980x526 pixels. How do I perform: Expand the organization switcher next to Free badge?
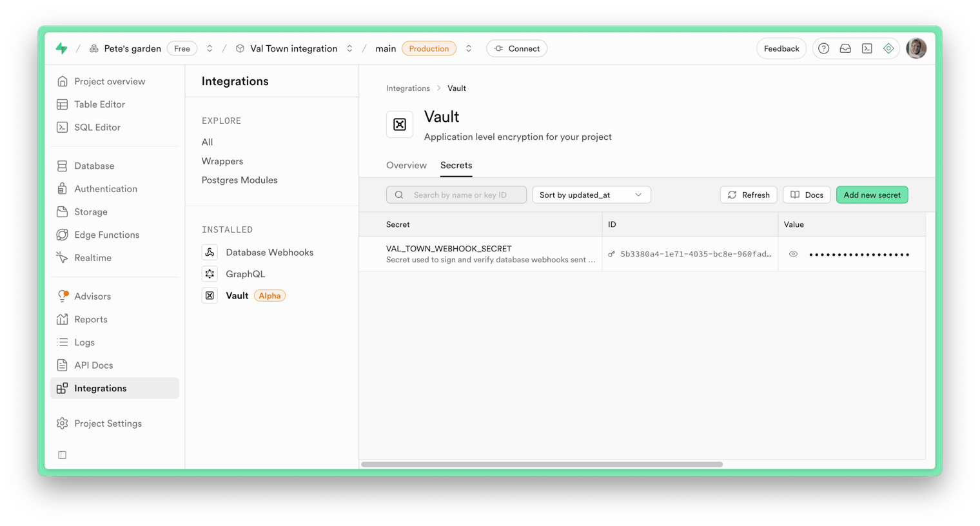point(210,48)
